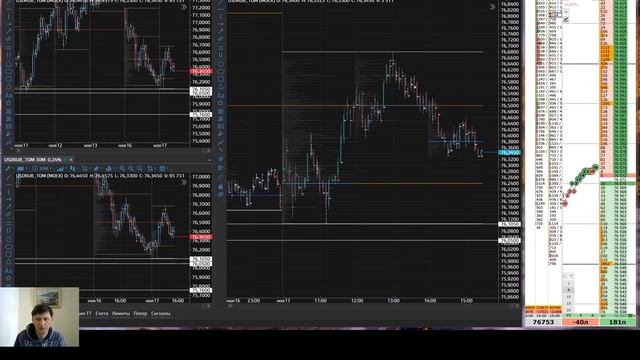Expand the double-chevron in 30M chart header
The height and width of the screenshot is (360, 640).
point(184,182)
